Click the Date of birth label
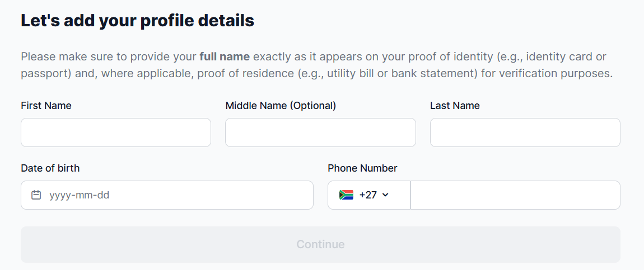 50,168
